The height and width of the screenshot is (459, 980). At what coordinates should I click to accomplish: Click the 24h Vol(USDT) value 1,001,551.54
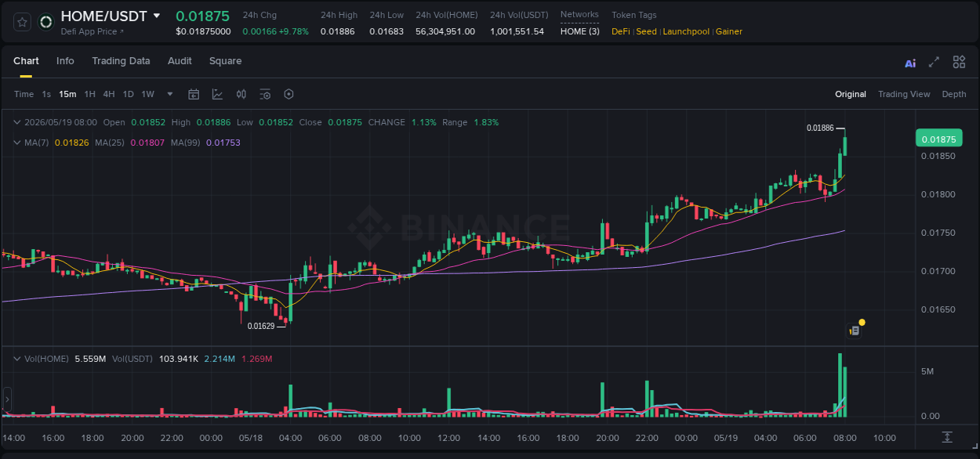pos(517,31)
